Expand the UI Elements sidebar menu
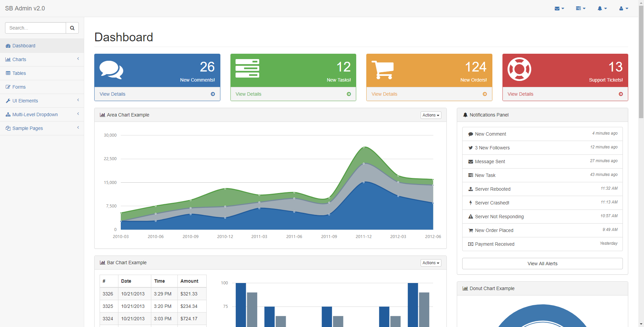 point(42,101)
